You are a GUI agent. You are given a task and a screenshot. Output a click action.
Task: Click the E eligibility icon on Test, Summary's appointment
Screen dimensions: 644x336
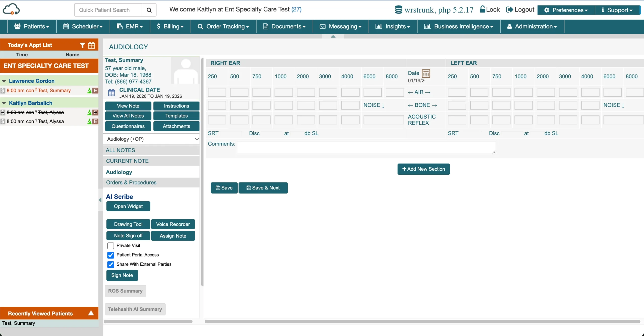(x=96, y=91)
